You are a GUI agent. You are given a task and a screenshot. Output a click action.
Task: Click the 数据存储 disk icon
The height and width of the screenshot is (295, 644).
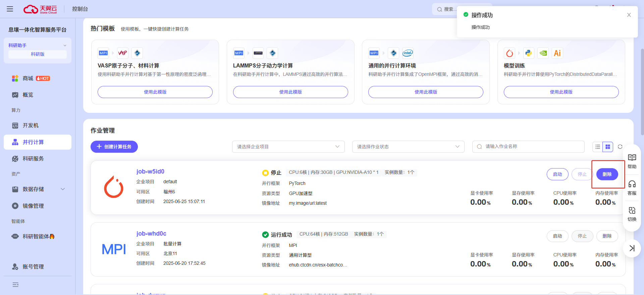[15, 189]
